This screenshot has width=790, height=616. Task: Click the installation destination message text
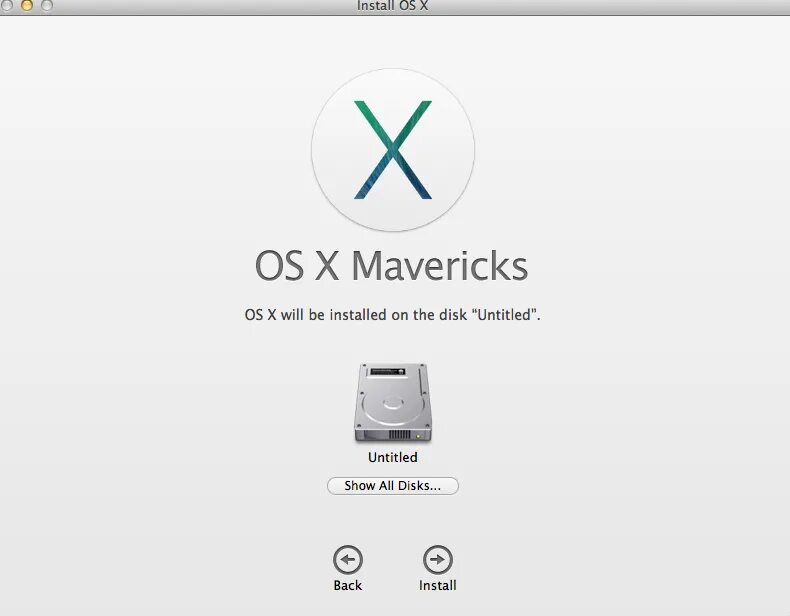tap(392, 315)
